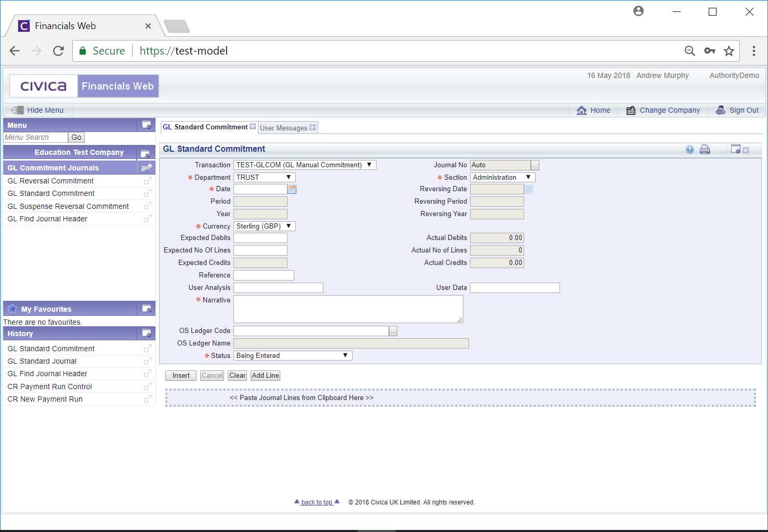Screen dimensions: 768x532
Task: Open GL Suspense Reversal Commitment menu item
Action: pos(68,206)
